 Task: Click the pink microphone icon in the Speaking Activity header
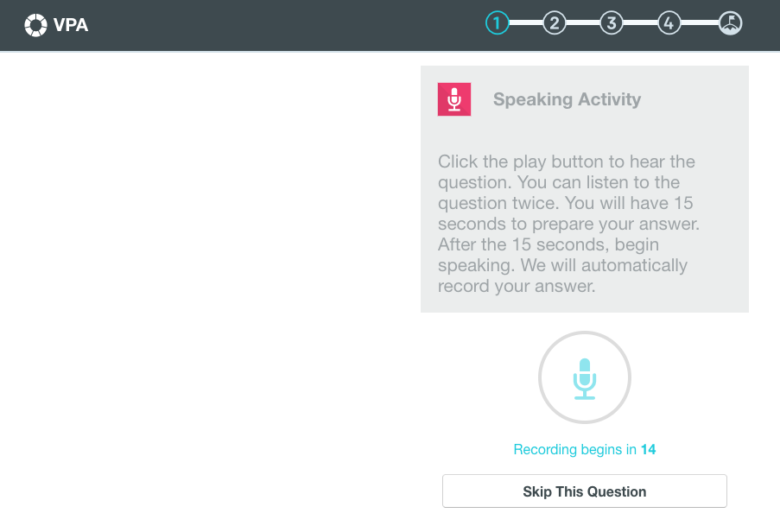pos(453,98)
